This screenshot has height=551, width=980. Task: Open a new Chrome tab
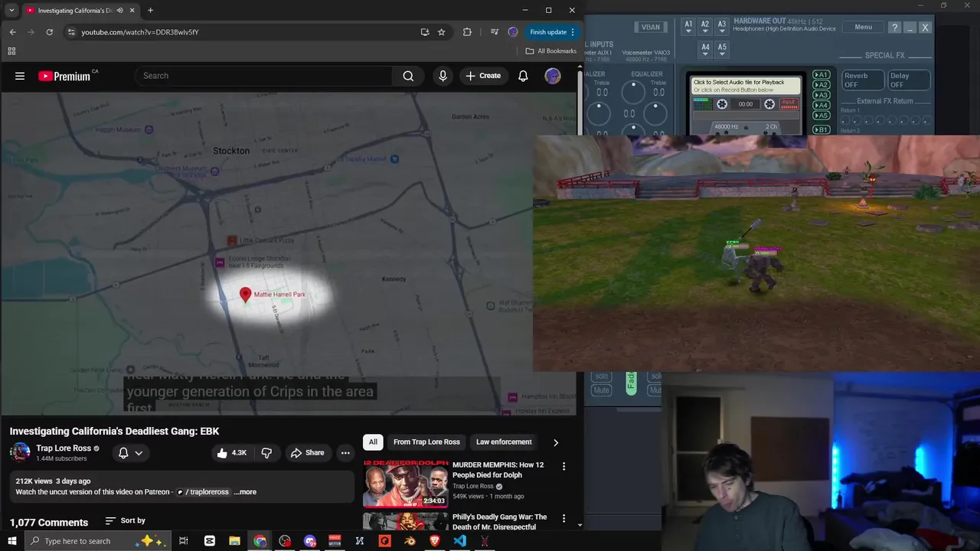(150, 10)
